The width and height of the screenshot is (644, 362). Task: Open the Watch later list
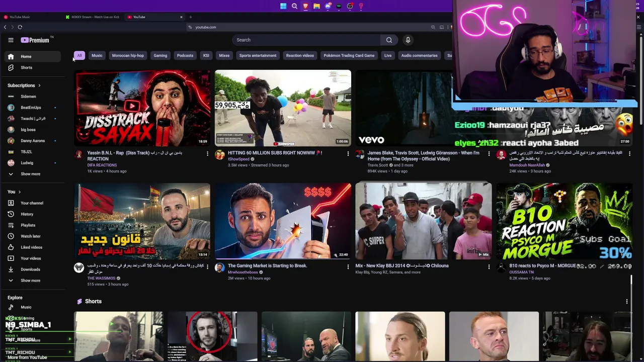point(33,236)
